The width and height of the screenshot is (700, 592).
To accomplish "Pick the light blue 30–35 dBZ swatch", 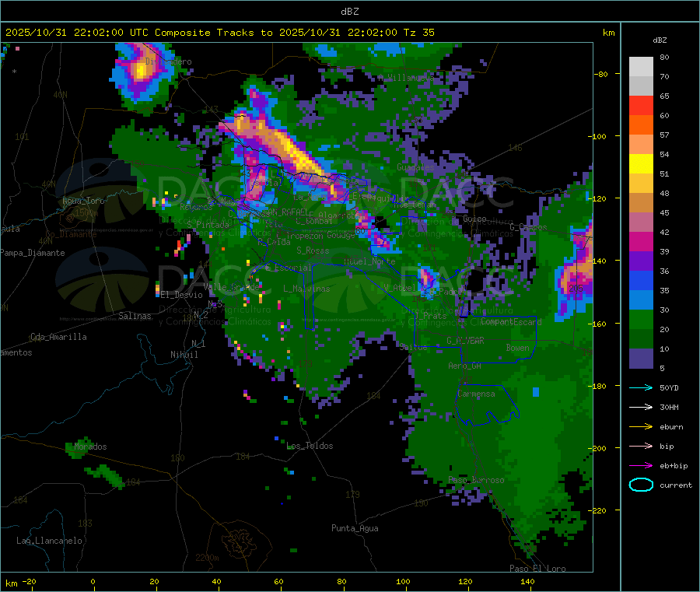I will (641, 300).
